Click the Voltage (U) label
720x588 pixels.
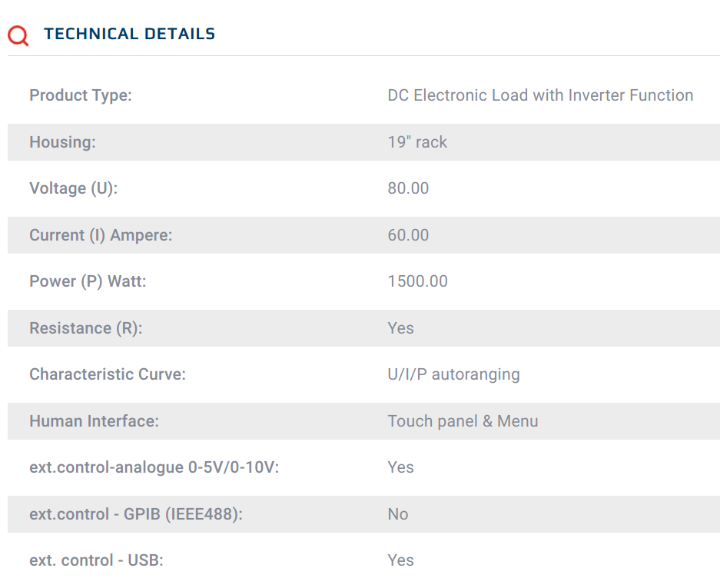tap(73, 188)
